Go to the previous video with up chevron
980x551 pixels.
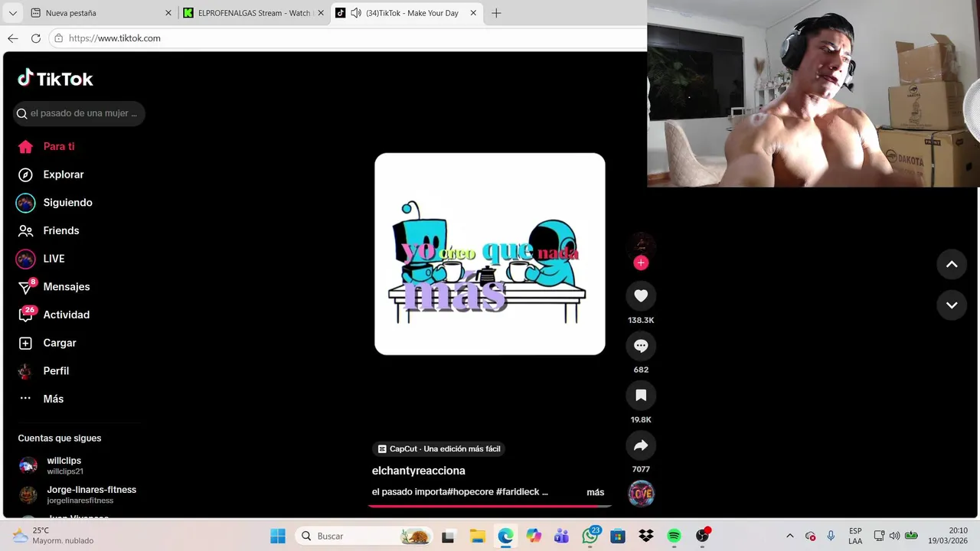click(x=952, y=264)
